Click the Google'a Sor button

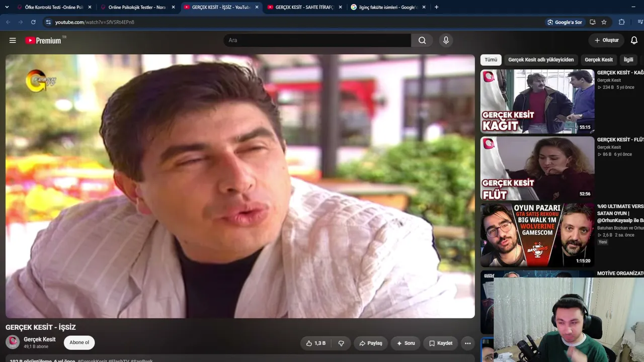pos(565,22)
